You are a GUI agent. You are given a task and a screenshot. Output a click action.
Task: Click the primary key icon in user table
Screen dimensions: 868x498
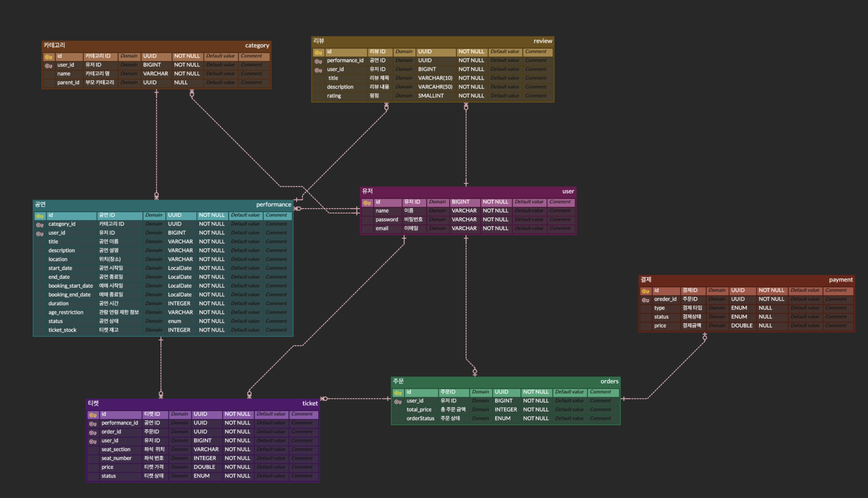click(x=367, y=203)
